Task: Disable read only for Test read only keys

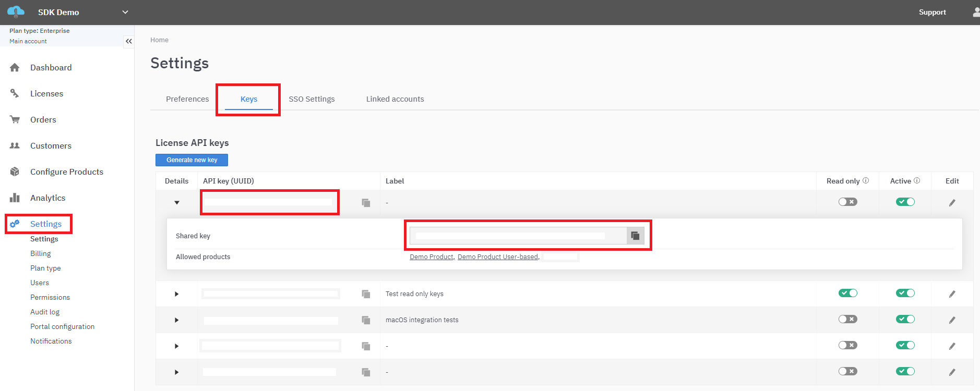Action: (847, 293)
